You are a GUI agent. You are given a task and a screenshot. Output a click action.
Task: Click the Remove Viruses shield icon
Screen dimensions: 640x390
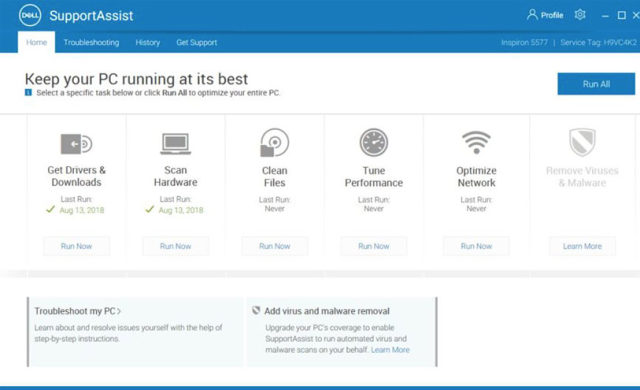[582, 142]
